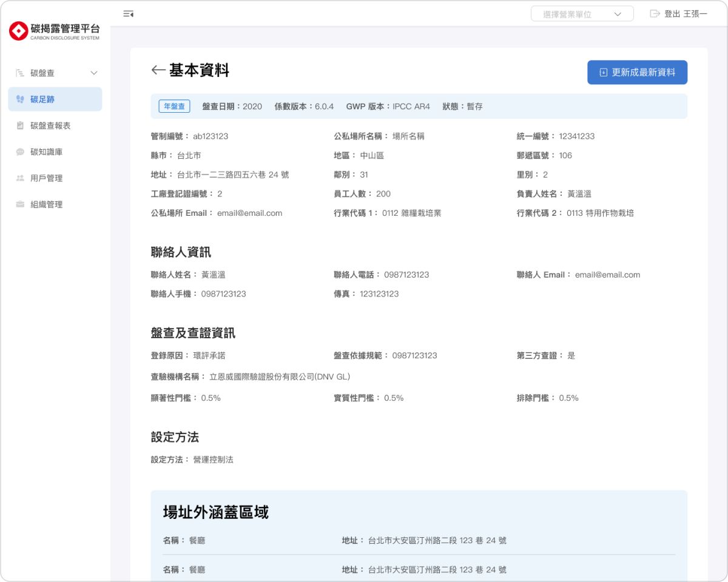Click the 組織管理 briefcase icon
This screenshot has height=582, width=728.
20,204
